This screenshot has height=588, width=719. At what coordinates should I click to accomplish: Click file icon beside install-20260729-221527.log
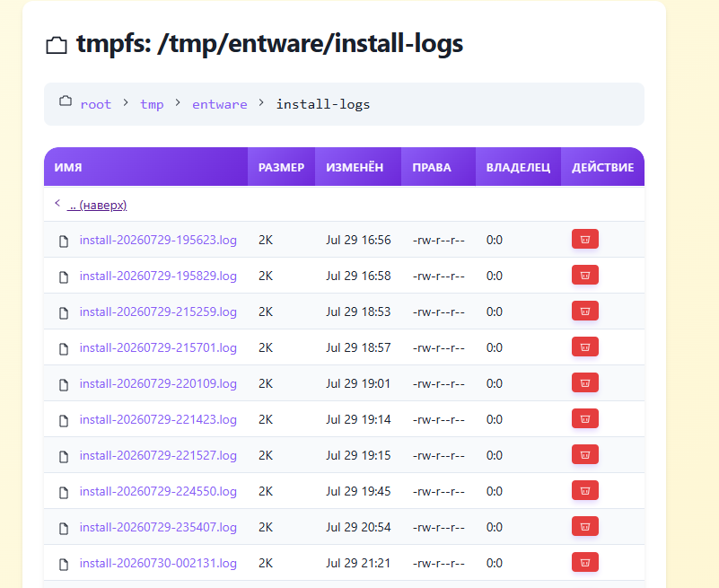coord(64,456)
